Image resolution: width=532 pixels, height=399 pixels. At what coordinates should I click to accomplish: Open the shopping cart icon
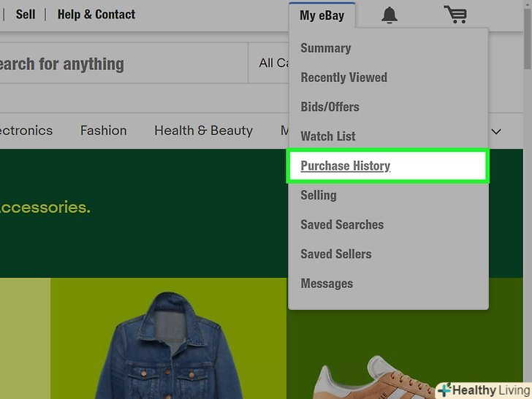tap(456, 15)
